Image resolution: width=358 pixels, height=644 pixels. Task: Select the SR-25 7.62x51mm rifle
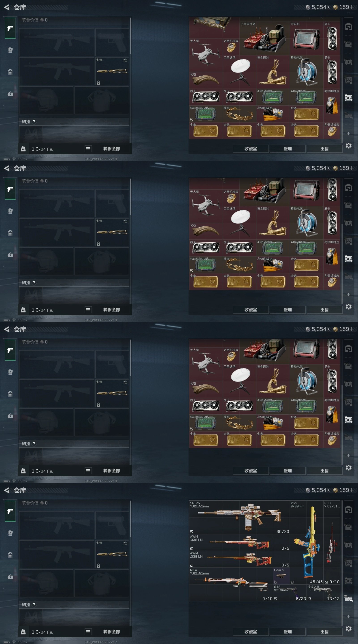tap(239, 517)
